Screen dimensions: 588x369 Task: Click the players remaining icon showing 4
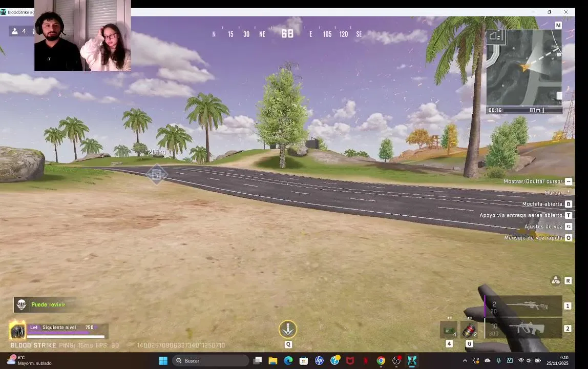pos(15,31)
